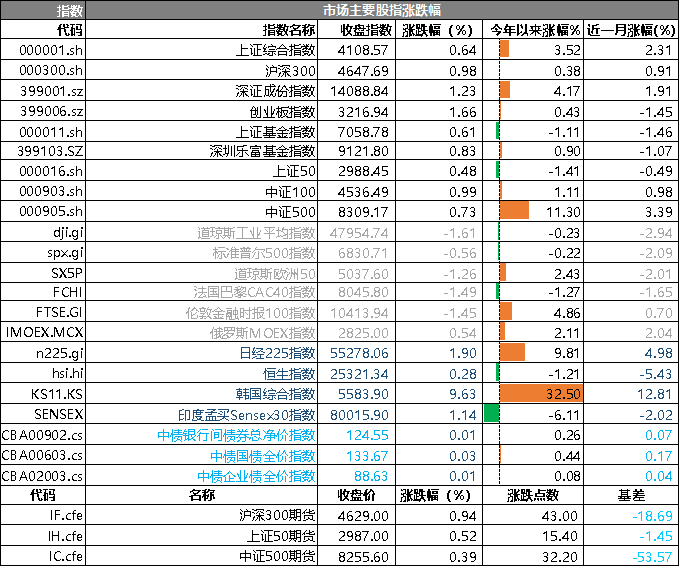Click the 今年以来涨幅% column header
Image resolution: width=681 pixels, height=568 pixels.
click(x=533, y=30)
